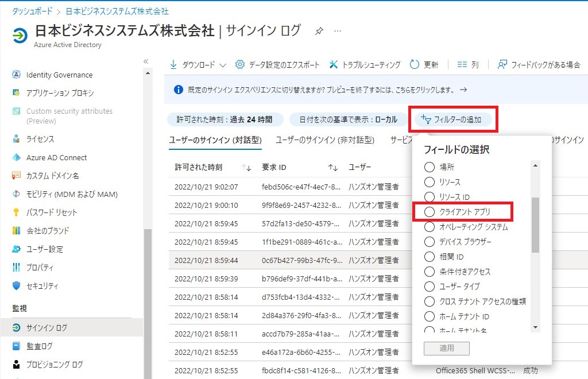Image resolution: width=588 pixels, height=379 pixels.
Task: Click 日本ビジネスシステムズ株式会社 breadcrumb link
Action: pyautogui.click(x=117, y=11)
